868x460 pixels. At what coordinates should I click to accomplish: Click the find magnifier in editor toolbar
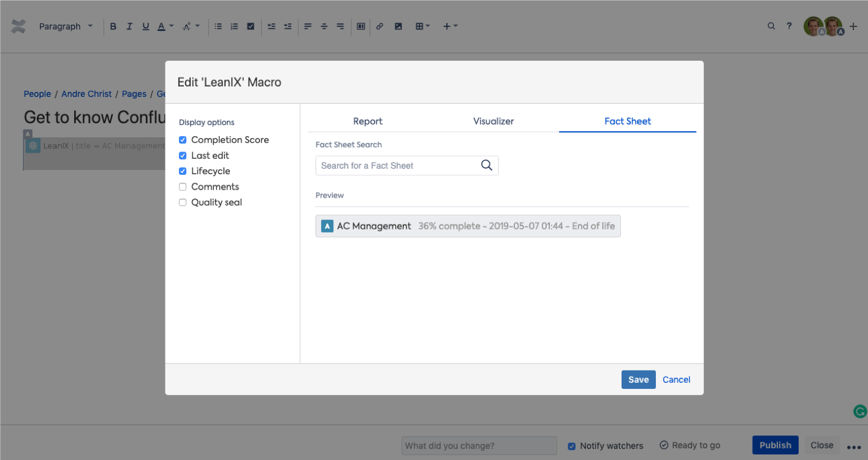771,26
